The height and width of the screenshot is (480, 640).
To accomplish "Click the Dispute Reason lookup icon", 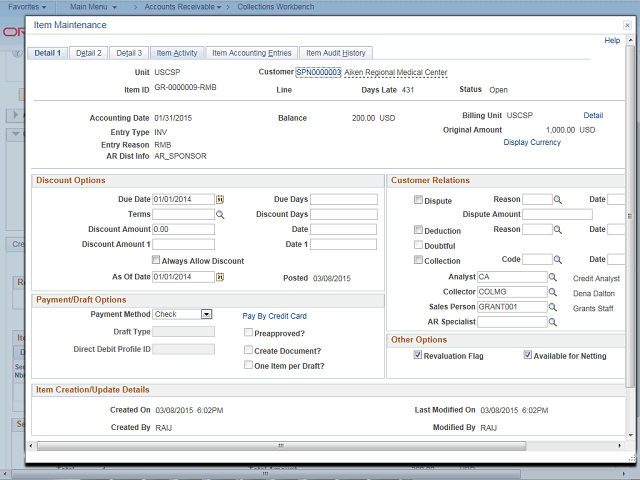I will coord(558,200).
